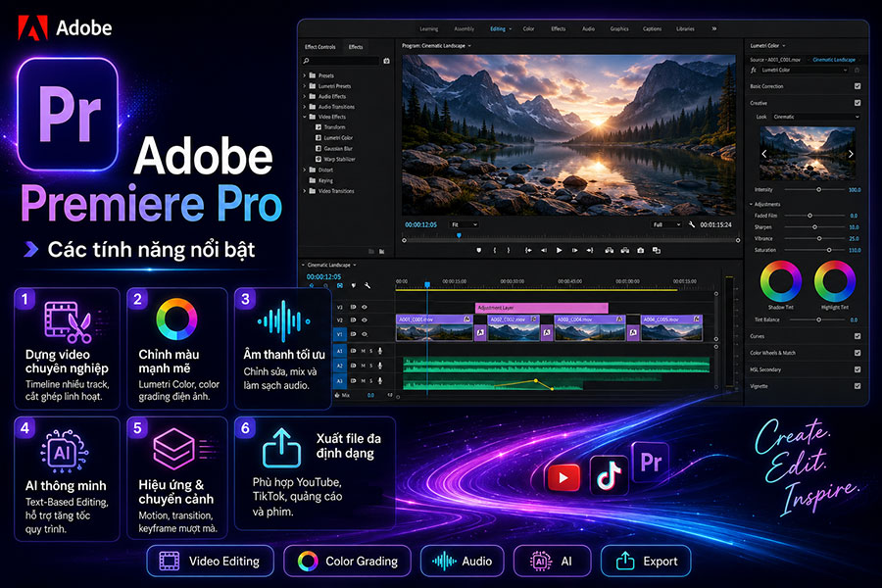Click the Go to In point button

tap(528, 251)
